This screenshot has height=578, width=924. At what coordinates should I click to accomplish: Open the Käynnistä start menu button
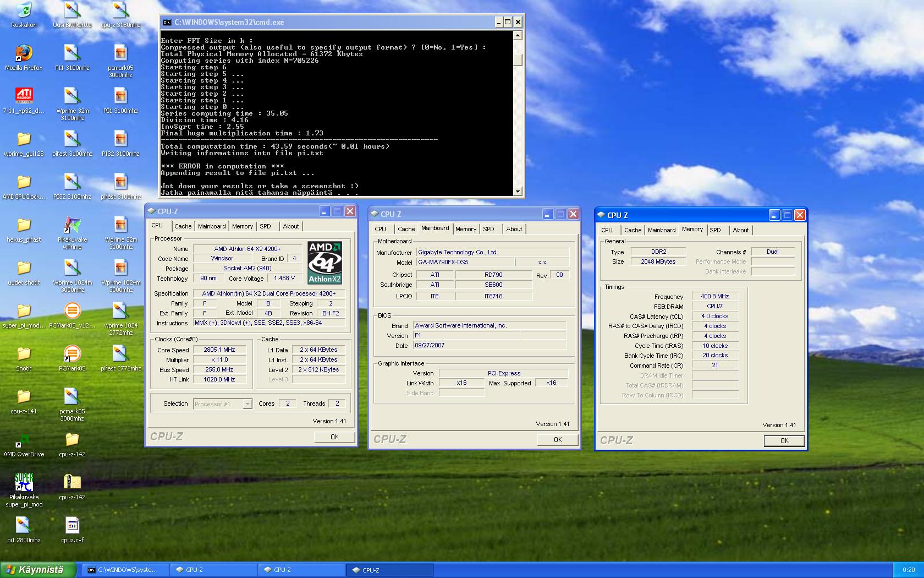coord(38,570)
